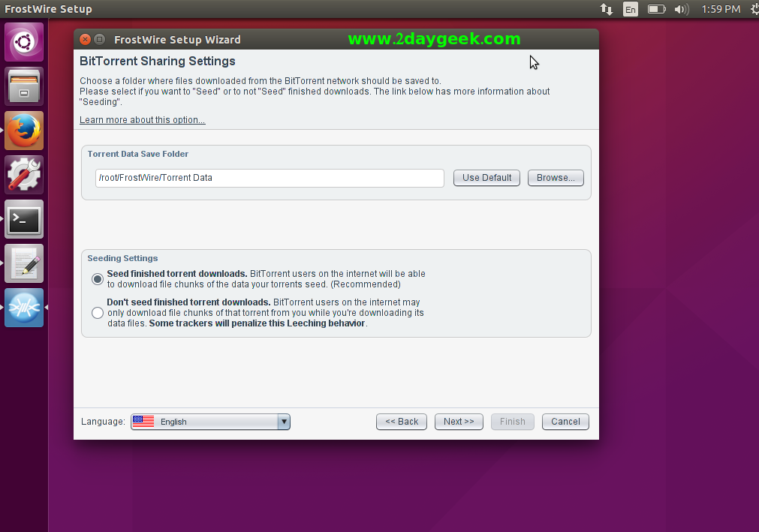Viewport: 759px width, 532px height.
Task: Click the FrostWire Setup Wizard title text
Action: 177,40
